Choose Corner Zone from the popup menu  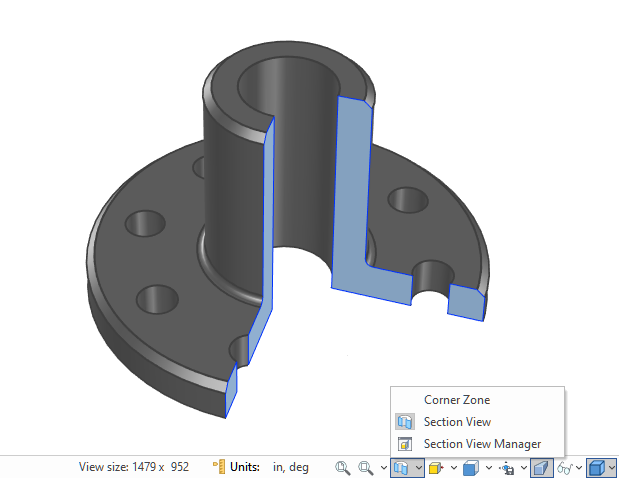[x=456, y=400]
